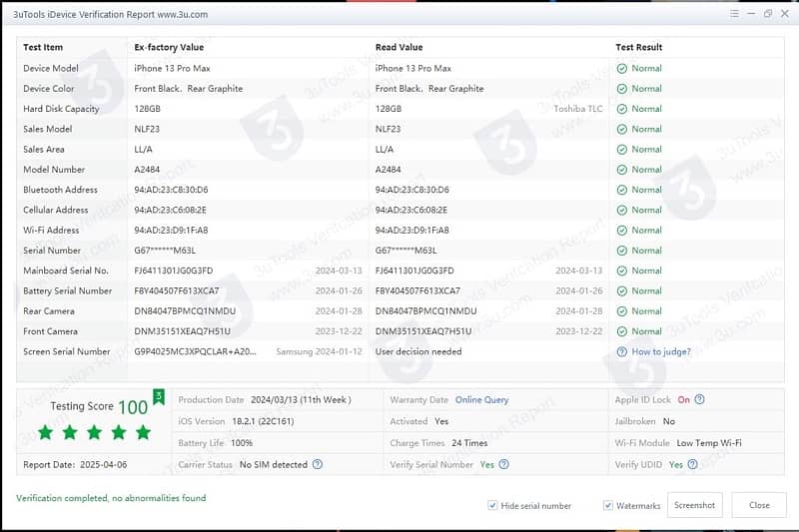
Task: Click the read-value Model Number A2484
Action: [x=388, y=170]
